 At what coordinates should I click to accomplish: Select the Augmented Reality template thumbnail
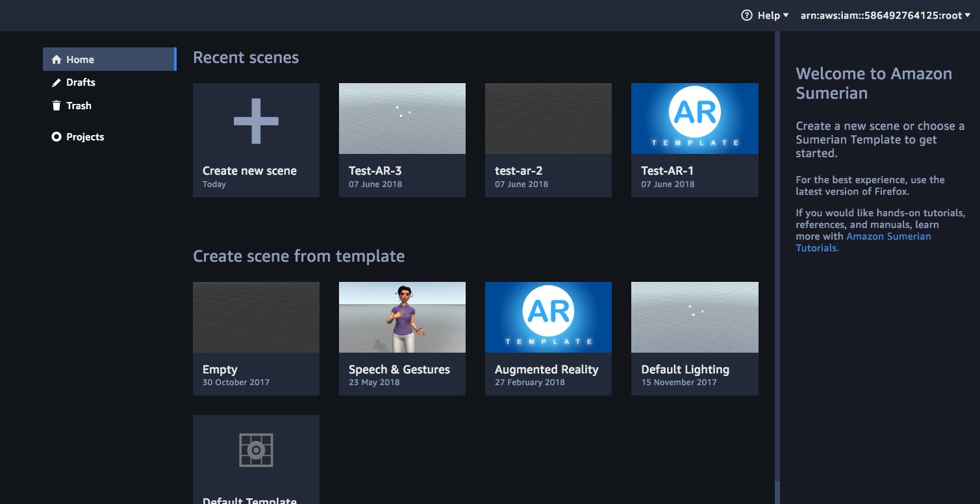(548, 317)
